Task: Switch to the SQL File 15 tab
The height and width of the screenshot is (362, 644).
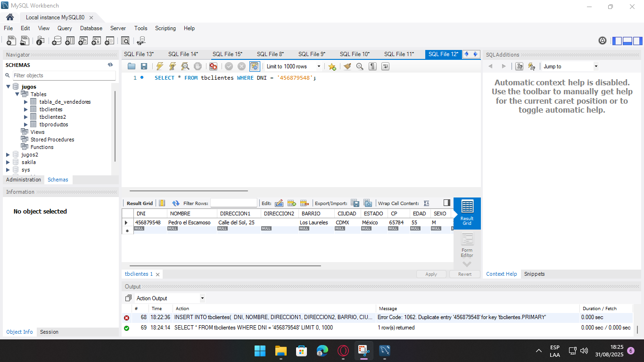Action: (227, 54)
